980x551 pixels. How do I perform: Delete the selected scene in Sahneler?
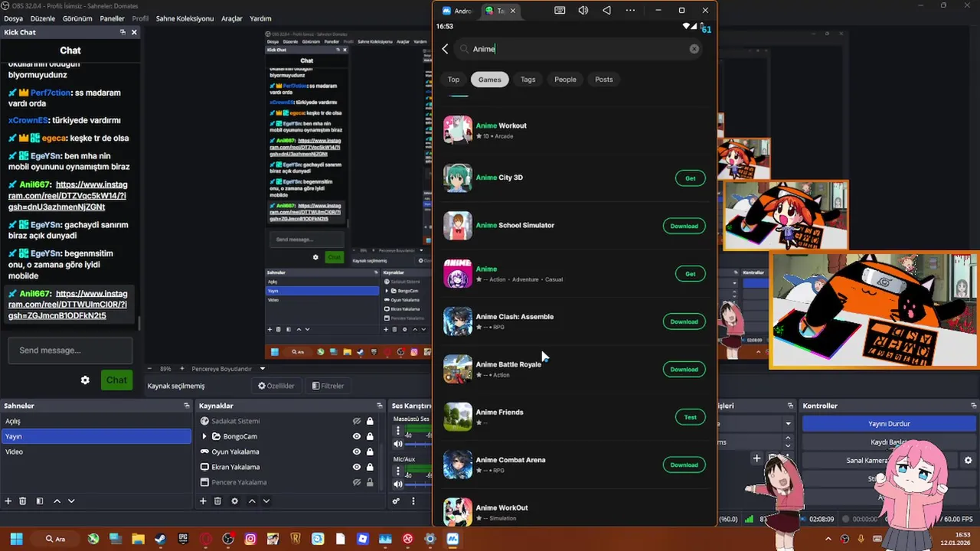click(x=23, y=501)
